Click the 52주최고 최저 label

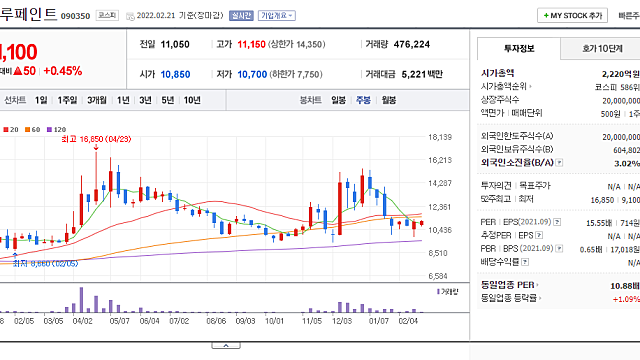(x=507, y=199)
